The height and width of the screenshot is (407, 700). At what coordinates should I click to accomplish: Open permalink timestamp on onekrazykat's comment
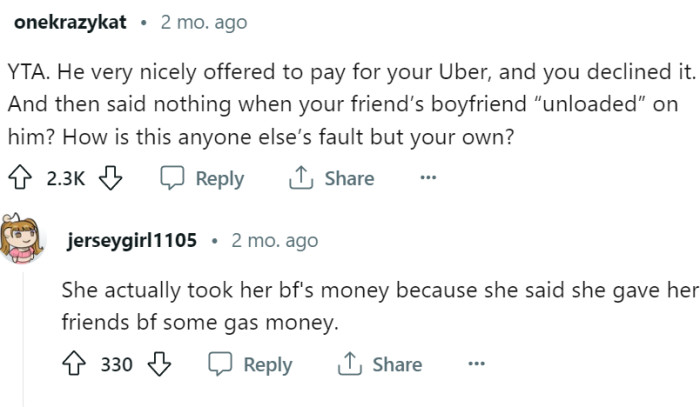tap(203, 22)
